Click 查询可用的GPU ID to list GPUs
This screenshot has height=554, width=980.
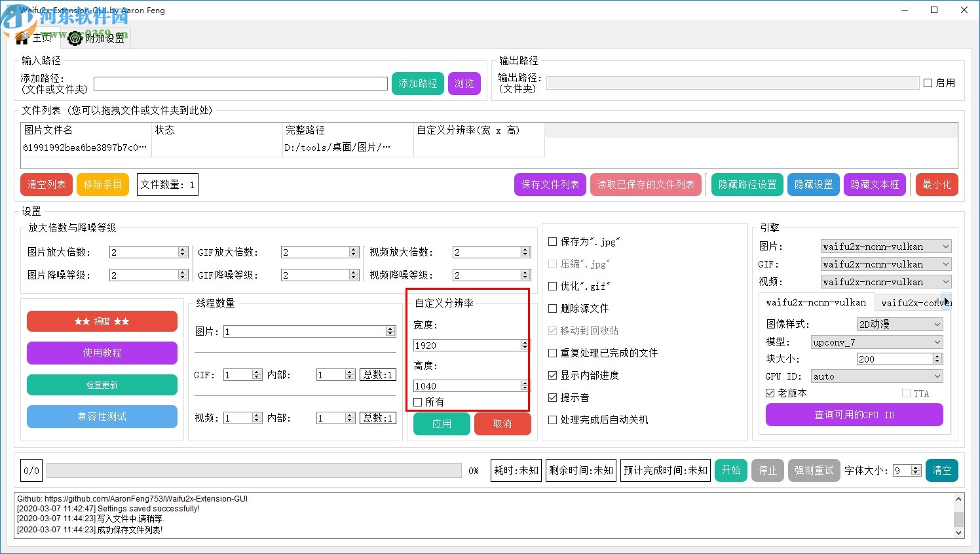click(x=854, y=414)
